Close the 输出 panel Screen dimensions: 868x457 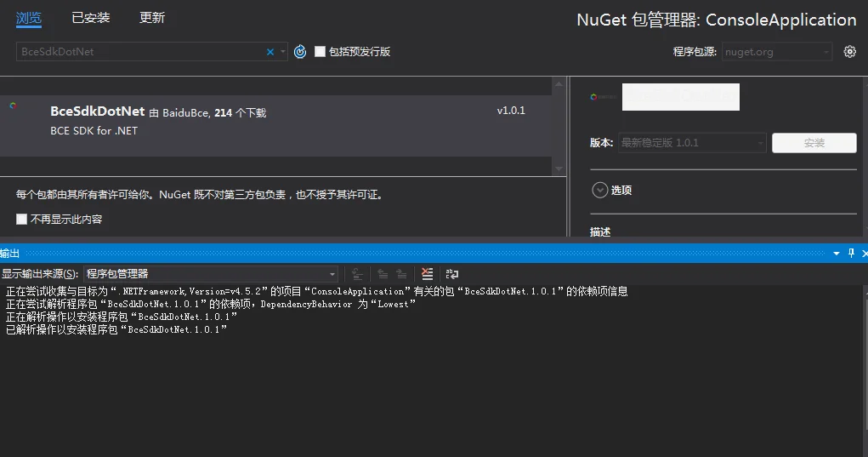[864, 253]
